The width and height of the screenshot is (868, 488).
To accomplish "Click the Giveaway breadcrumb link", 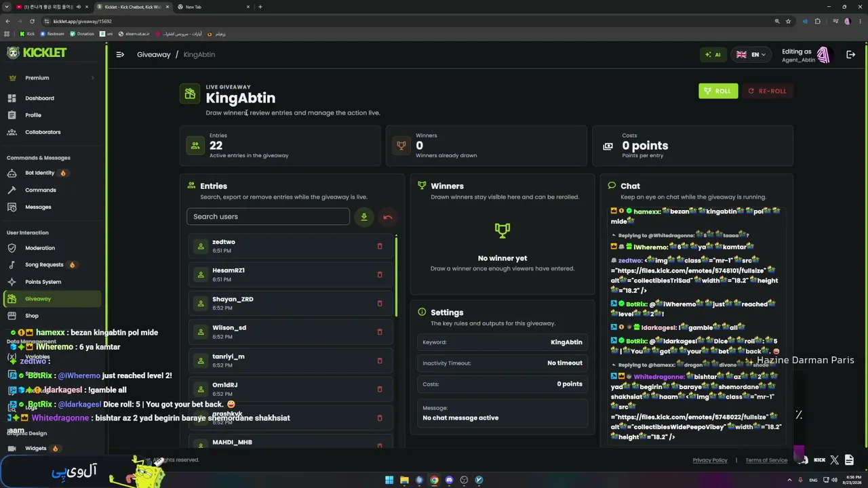I will [x=154, y=54].
